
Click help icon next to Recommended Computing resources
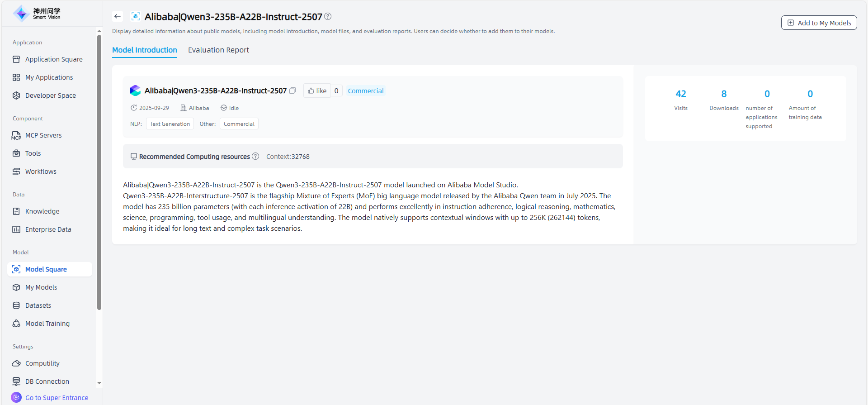(x=255, y=157)
